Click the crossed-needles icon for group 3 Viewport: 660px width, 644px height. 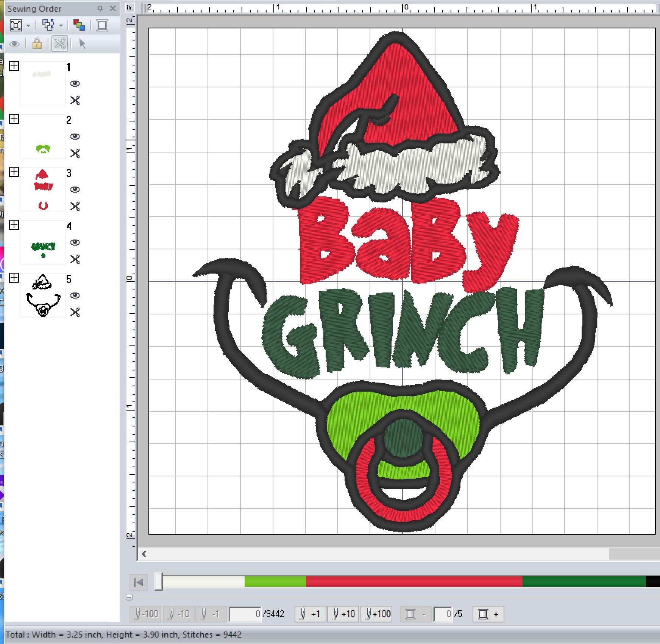(75, 206)
